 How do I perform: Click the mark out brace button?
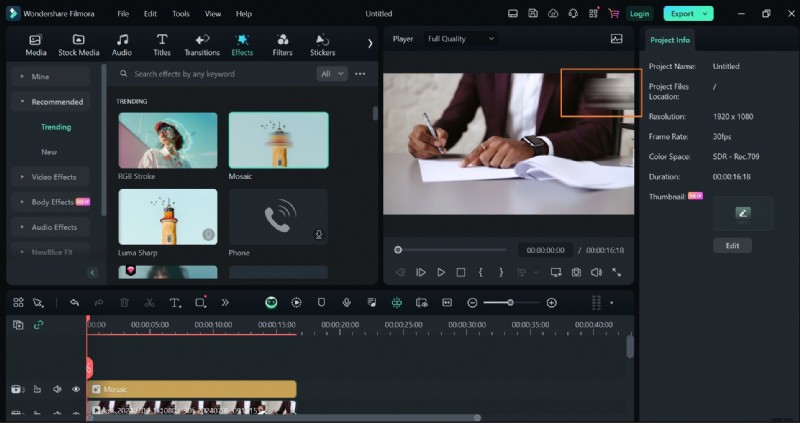click(x=501, y=272)
